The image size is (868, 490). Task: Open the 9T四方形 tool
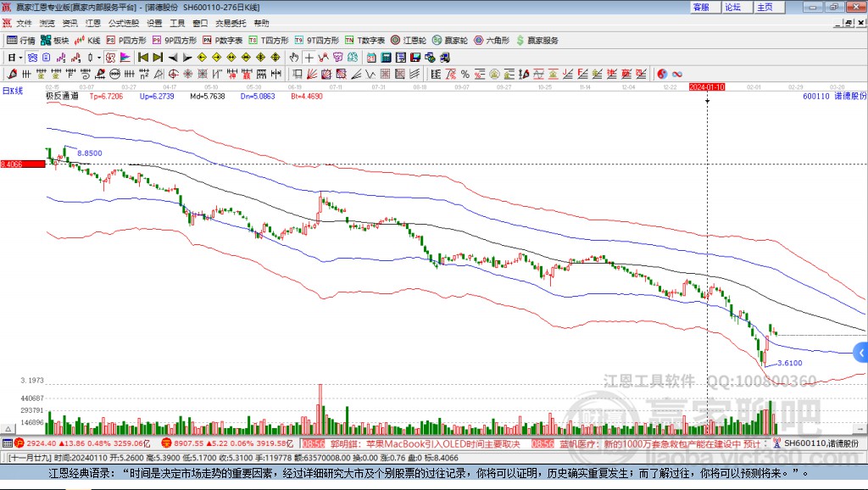coord(317,40)
